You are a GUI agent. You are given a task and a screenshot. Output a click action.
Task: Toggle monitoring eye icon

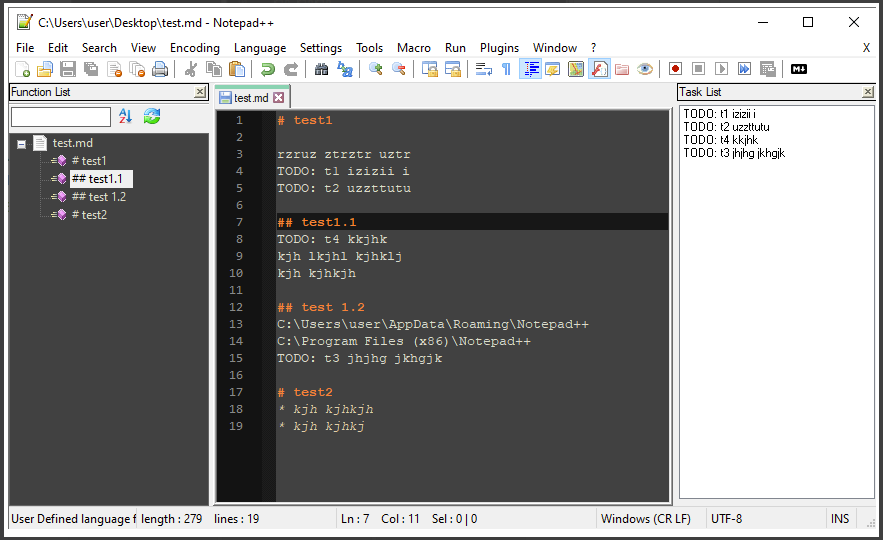[x=645, y=69]
